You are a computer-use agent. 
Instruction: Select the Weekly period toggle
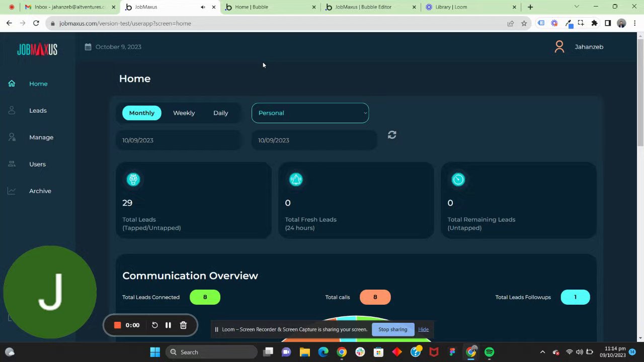pyautogui.click(x=184, y=113)
